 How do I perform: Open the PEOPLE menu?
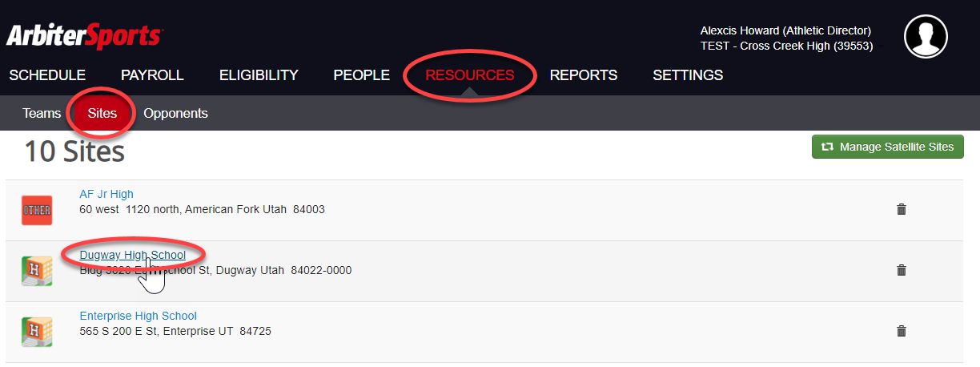(x=362, y=75)
